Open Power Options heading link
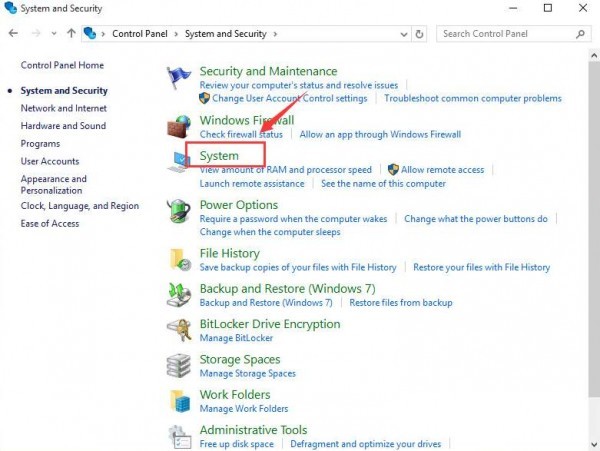Viewport: 600px width, 451px height. click(239, 205)
